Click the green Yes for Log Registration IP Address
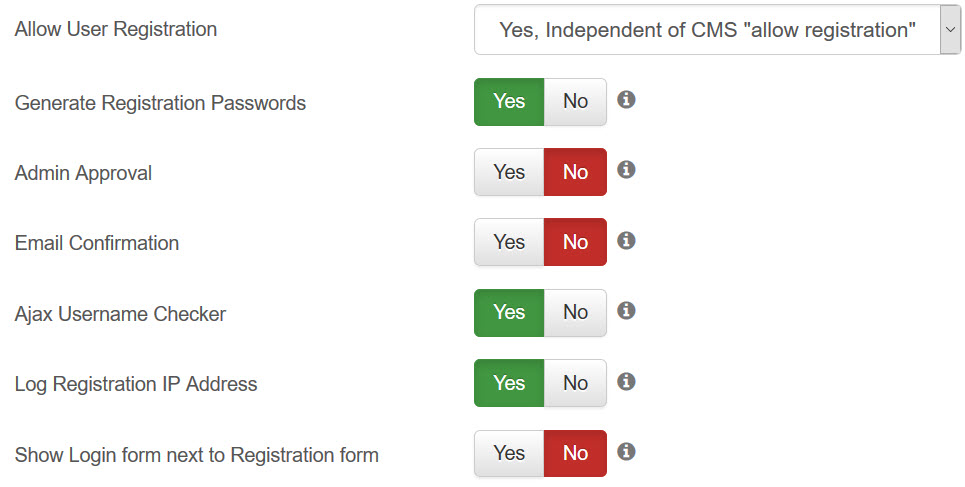This screenshot has height=487, width=965. tap(509, 383)
